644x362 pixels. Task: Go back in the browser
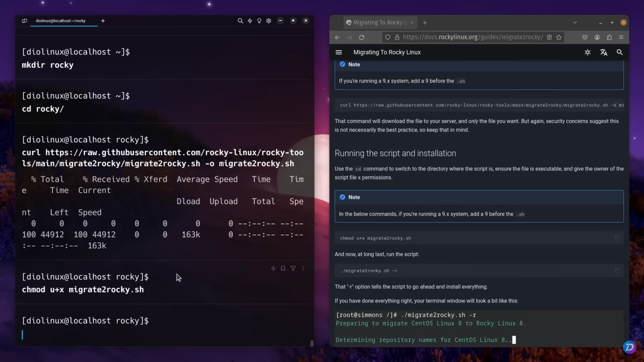point(338,37)
